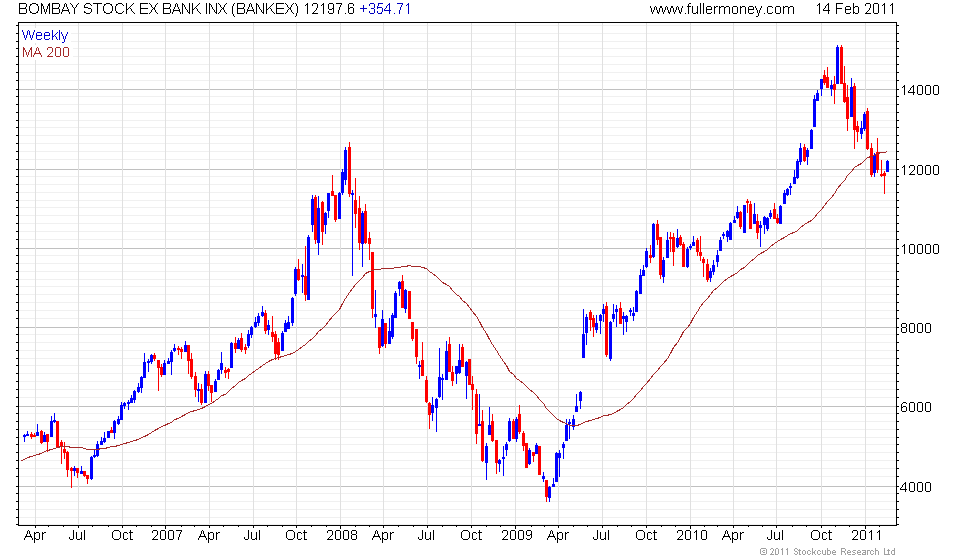Click the 10000 y-axis label

click(919, 249)
